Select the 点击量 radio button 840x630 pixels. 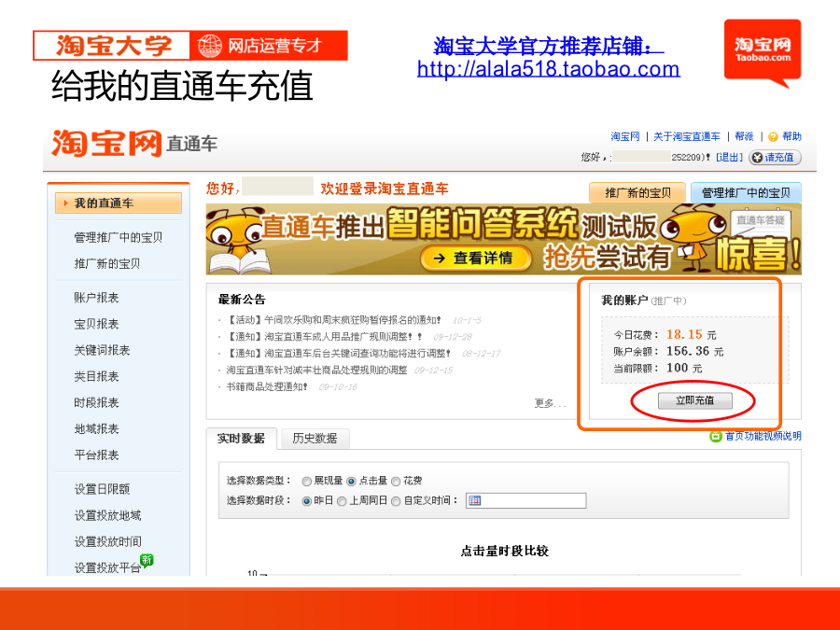click(351, 481)
